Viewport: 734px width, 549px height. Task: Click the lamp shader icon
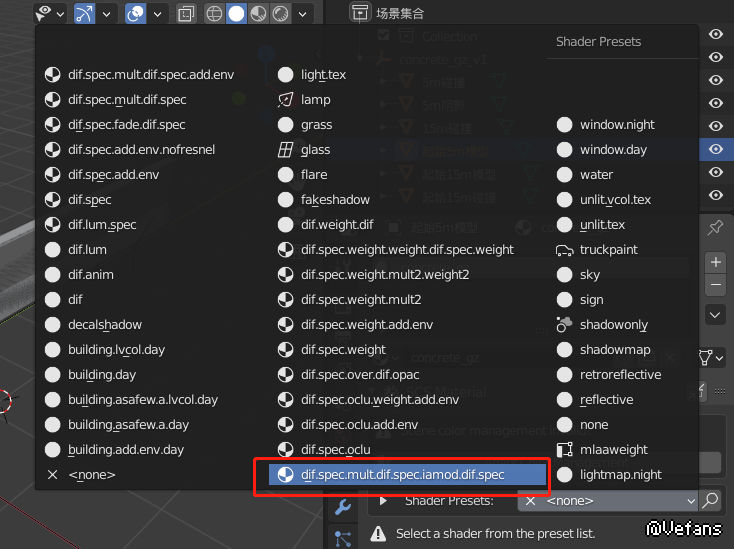(286, 100)
